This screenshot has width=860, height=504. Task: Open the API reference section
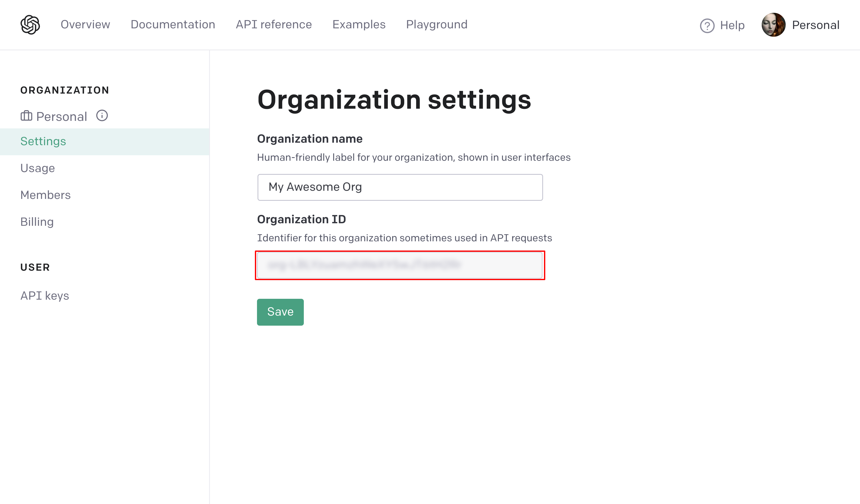[x=274, y=25]
